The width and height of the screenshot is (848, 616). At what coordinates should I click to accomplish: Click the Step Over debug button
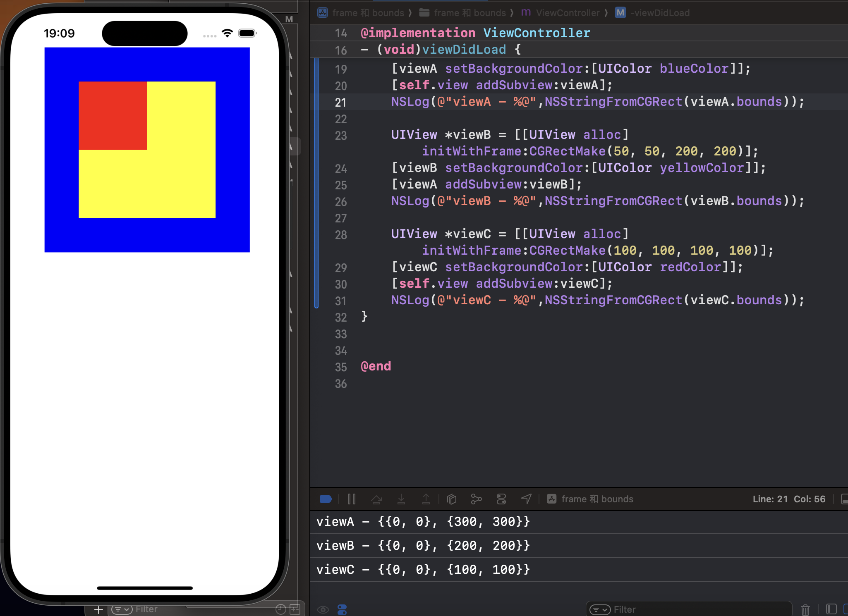click(x=376, y=499)
